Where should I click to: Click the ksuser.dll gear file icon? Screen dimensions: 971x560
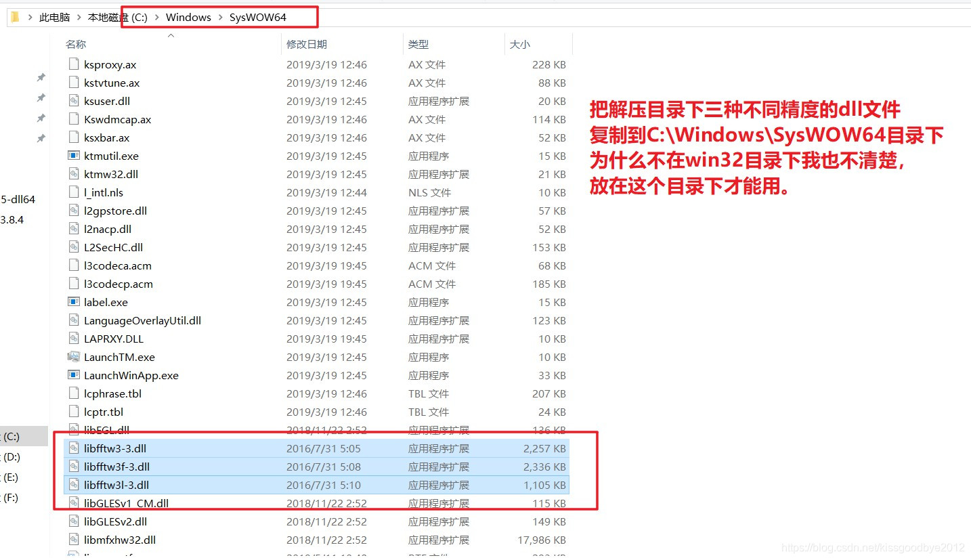click(72, 101)
